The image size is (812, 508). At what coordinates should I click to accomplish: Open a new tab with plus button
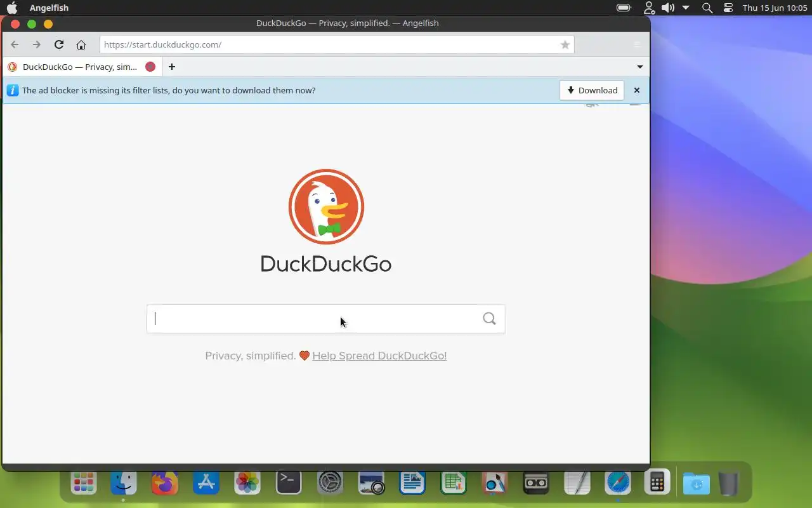click(171, 67)
